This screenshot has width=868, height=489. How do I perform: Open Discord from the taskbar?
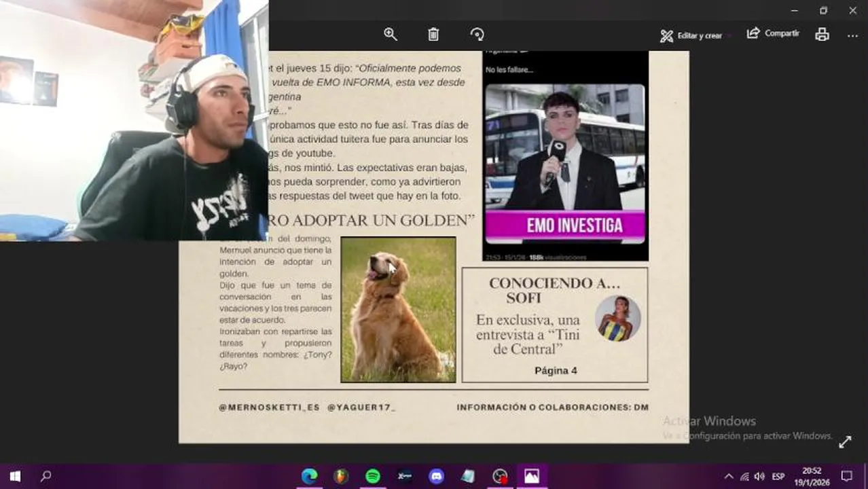pos(436,476)
